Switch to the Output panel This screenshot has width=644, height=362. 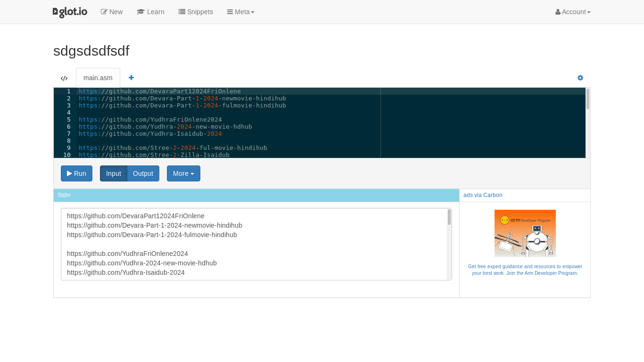[x=143, y=173]
